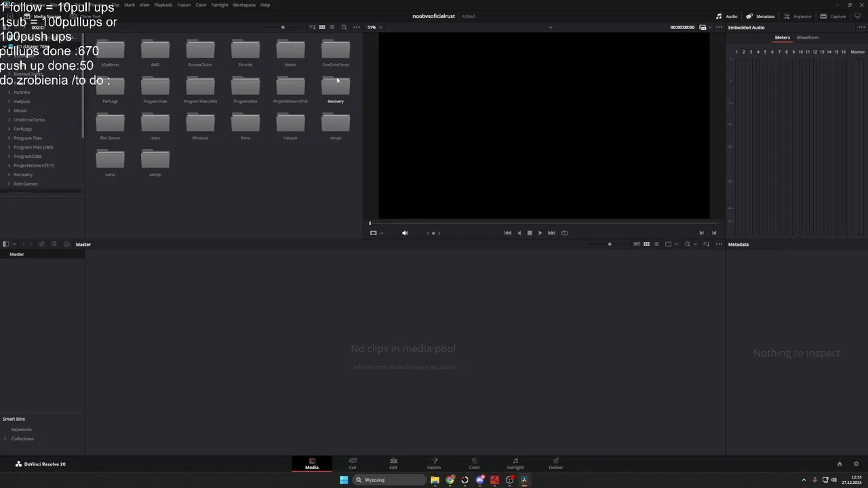
Task: Adjust media pool thumbnail size slider
Action: tap(610, 244)
